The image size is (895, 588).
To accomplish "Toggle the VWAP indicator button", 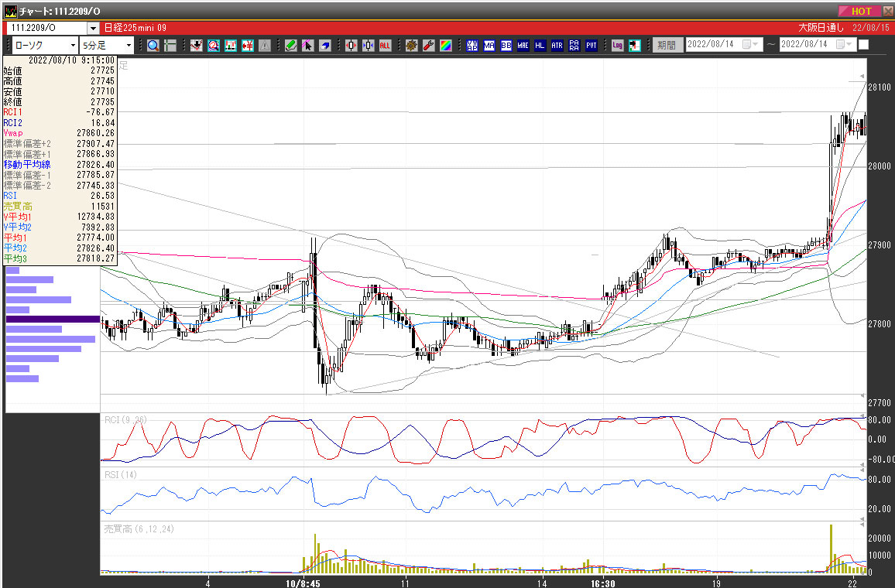I will [472, 46].
